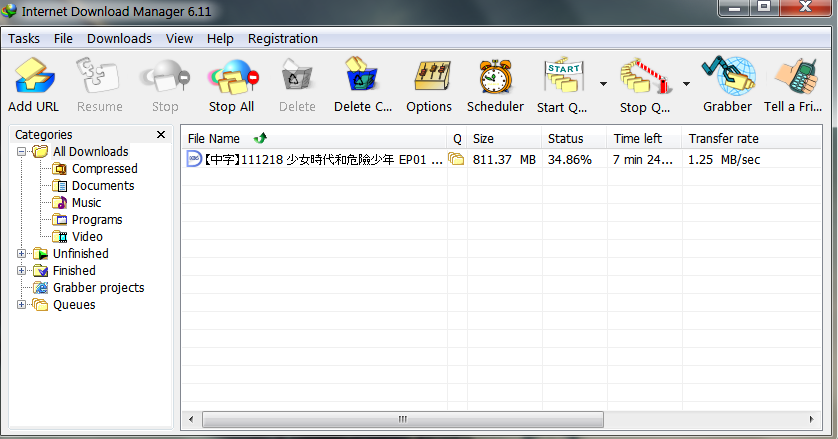Click the Grabber projects icon

pos(41,288)
